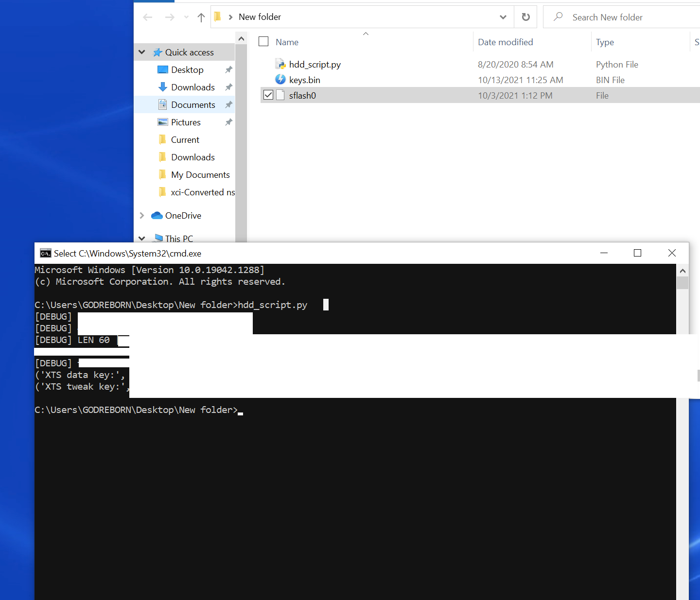Click the keys.bin file icon
The width and height of the screenshot is (700, 600).
point(280,79)
